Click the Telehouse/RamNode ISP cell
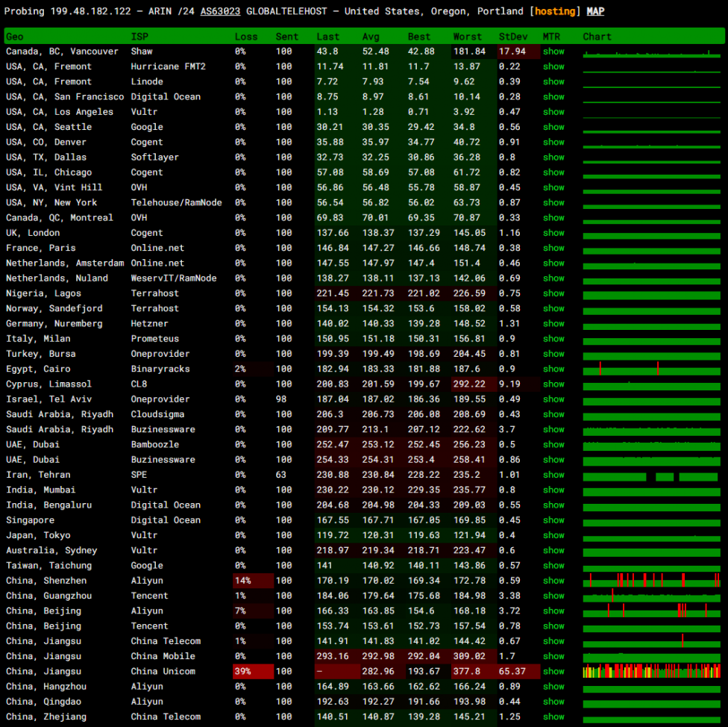The width and height of the screenshot is (728, 727). (177, 203)
